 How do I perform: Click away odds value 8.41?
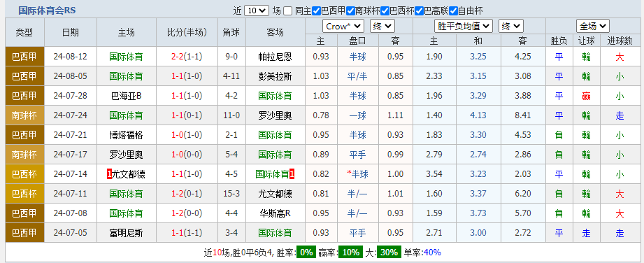tap(523, 115)
